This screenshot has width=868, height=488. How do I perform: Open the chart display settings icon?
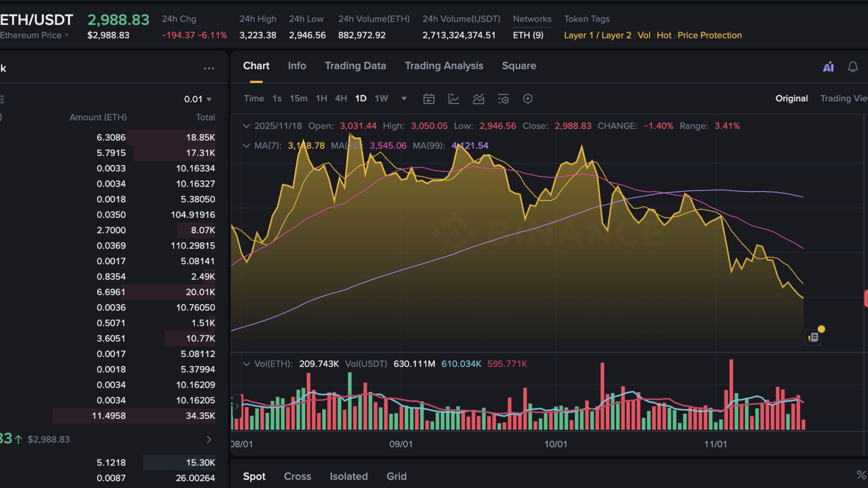coord(503,99)
